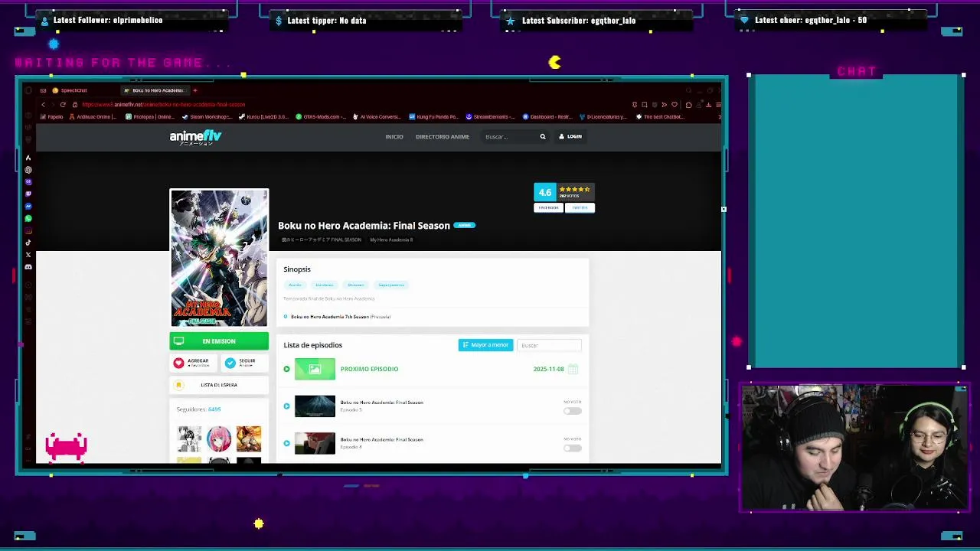Select the Acción genre tag
The width and height of the screenshot is (980, 551).
[x=295, y=285]
